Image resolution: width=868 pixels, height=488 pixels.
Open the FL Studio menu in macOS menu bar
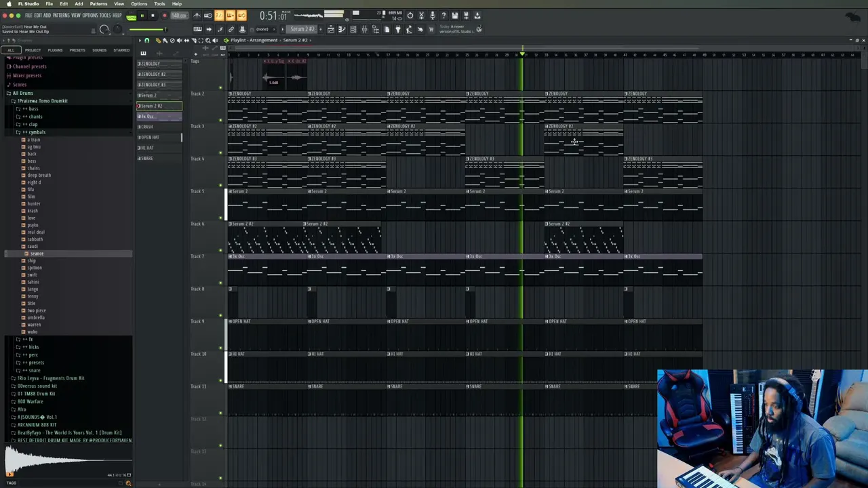tap(28, 4)
